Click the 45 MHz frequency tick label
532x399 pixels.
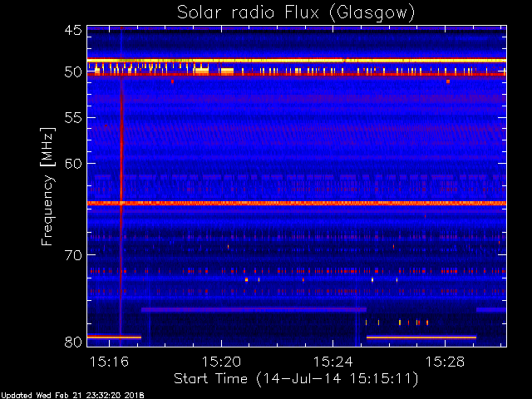click(x=73, y=30)
